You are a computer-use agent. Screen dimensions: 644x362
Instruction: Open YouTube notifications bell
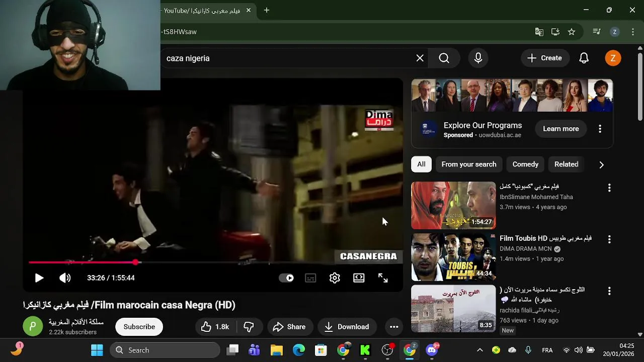pos(584,58)
